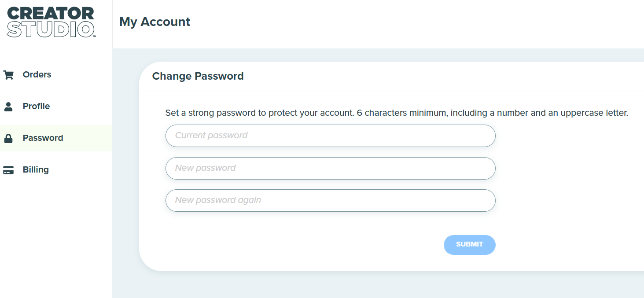Click the Billing credit card icon
644x298 pixels.
(8, 170)
